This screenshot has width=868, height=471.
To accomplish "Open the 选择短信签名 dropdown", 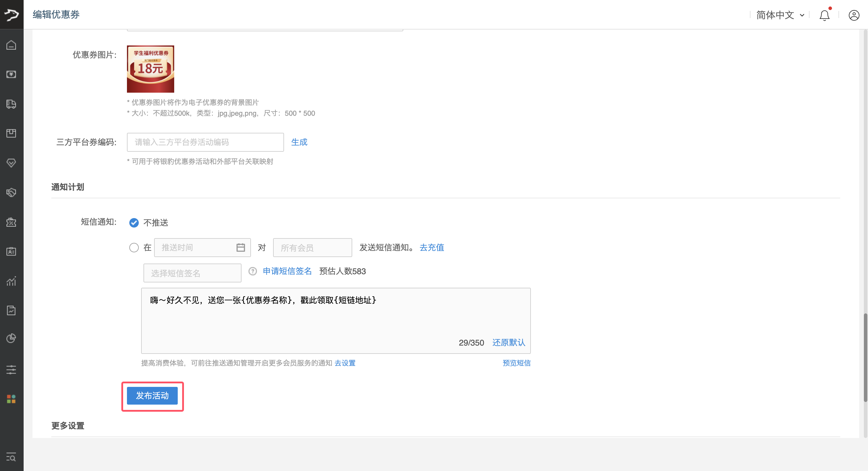I will 192,273.
